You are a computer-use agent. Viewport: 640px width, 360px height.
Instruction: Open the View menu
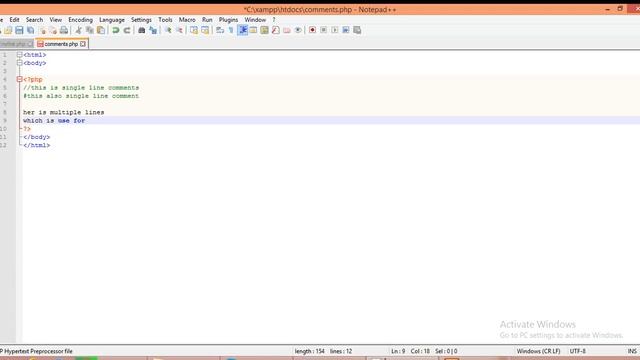tap(56, 20)
